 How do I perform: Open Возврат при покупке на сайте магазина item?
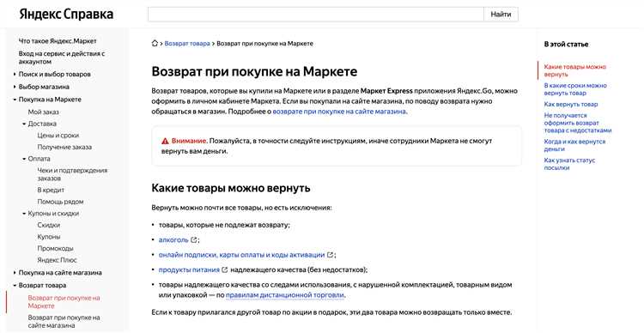64,322
